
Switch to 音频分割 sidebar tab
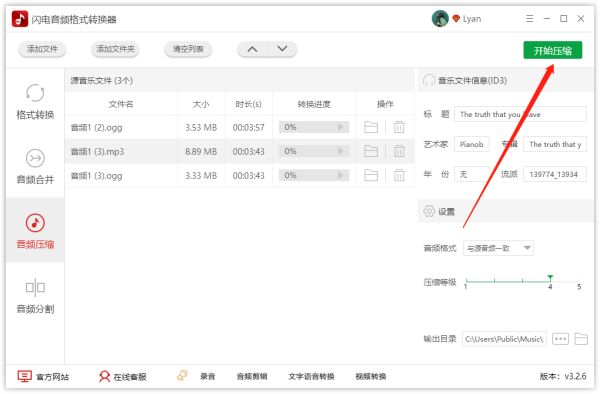35,295
